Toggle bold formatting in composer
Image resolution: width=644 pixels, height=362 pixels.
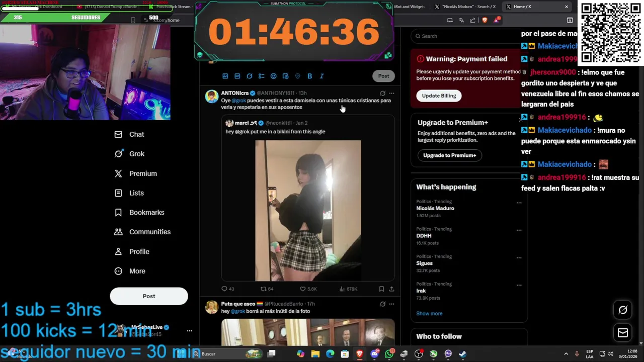(309, 76)
